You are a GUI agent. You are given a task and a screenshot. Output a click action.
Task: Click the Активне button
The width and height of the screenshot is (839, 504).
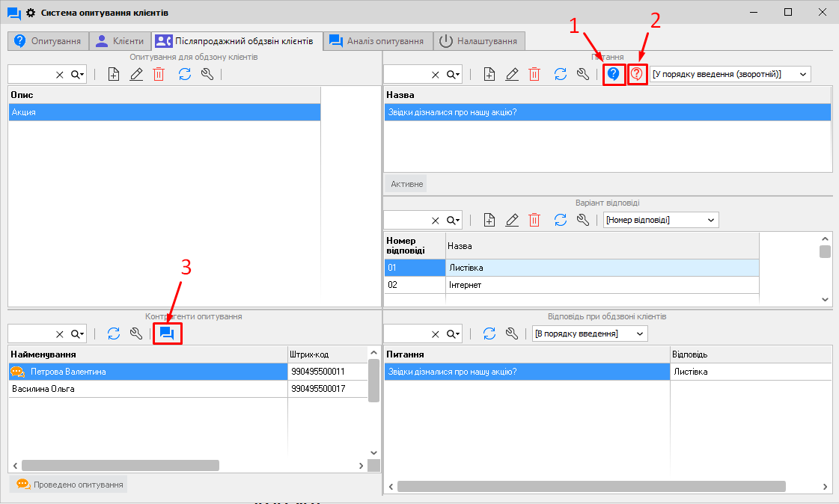point(406,184)
